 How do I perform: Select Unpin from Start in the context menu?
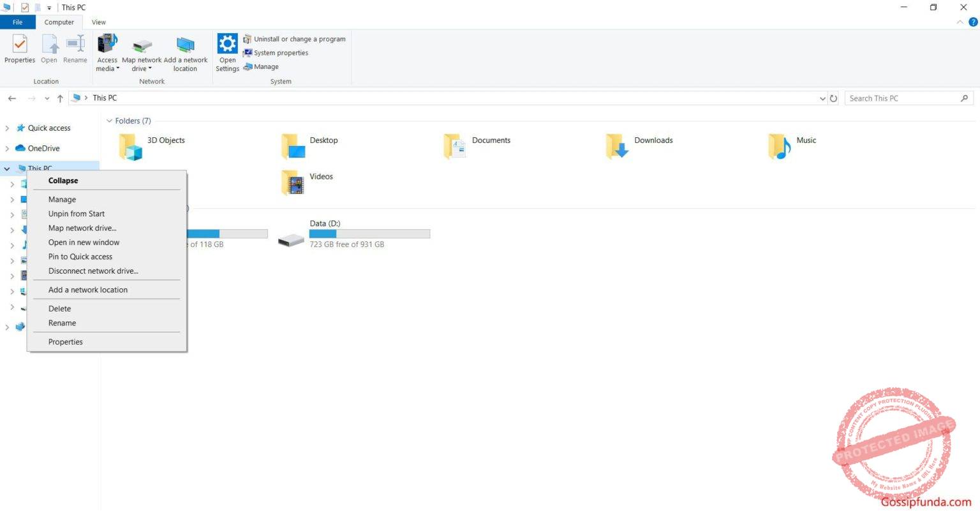click(77, 213)
